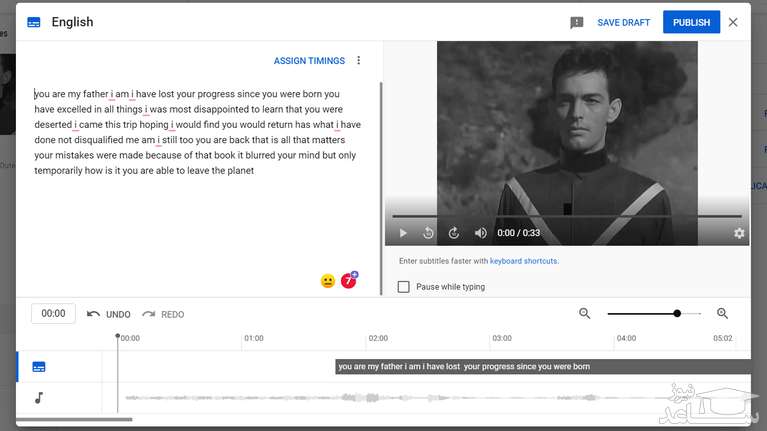Open the keyboard shortcuts link
767x431 pixels.
pyautogui.click(x=523, y=261)
